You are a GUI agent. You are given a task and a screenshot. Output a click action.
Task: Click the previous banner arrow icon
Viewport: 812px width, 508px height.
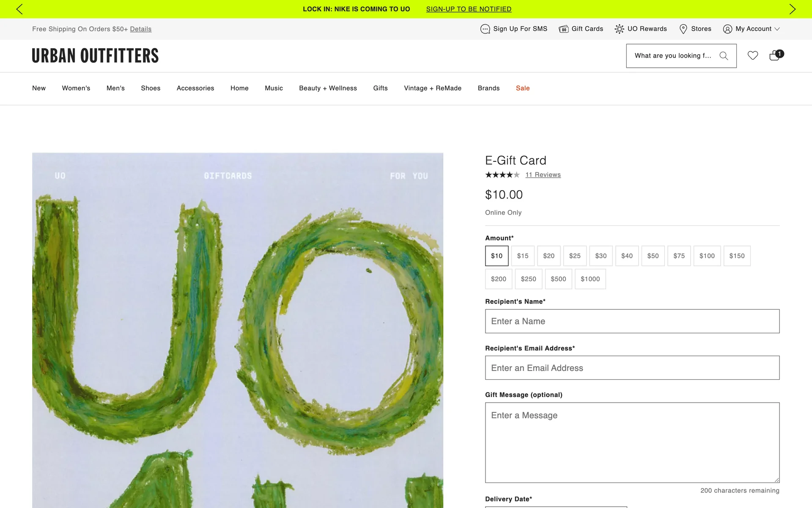19,9
